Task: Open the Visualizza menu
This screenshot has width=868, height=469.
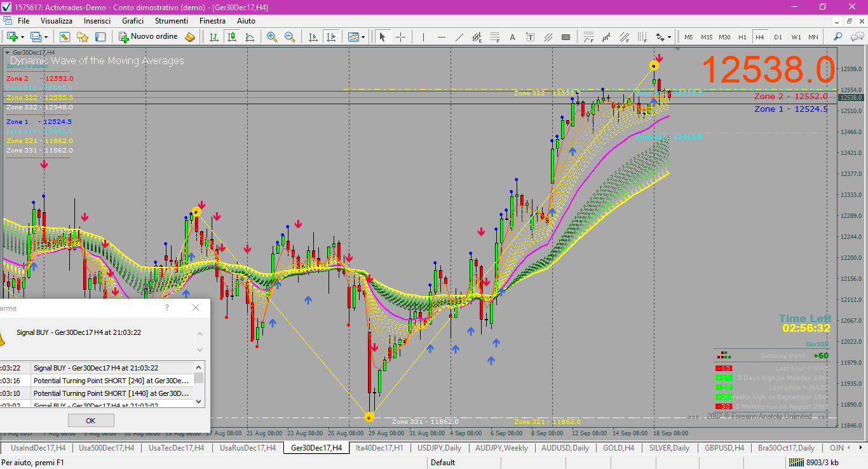Action: [x=57, y=21]
